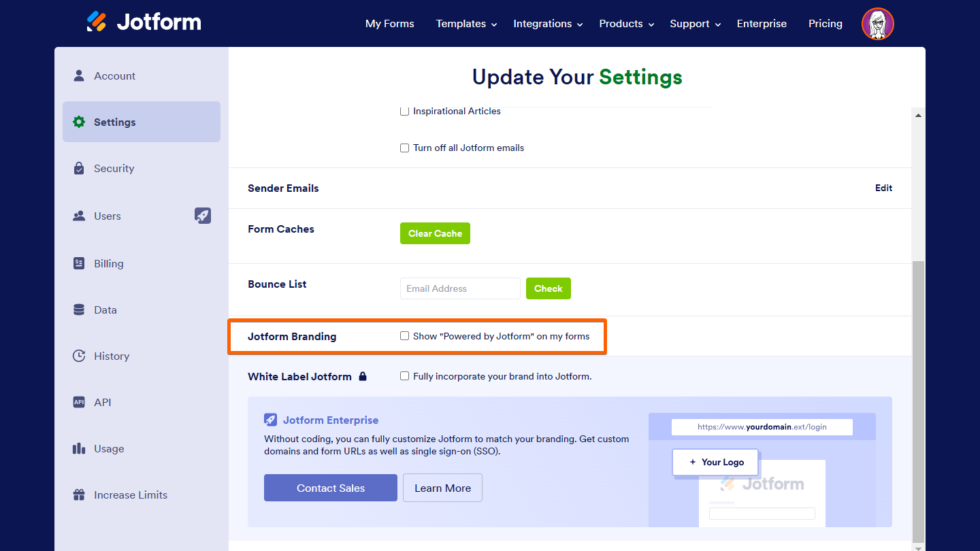Image resolution: width=980 pixels, height=551 pixels.
Task: Click the Contact Sales button
Action: point(331,488)
